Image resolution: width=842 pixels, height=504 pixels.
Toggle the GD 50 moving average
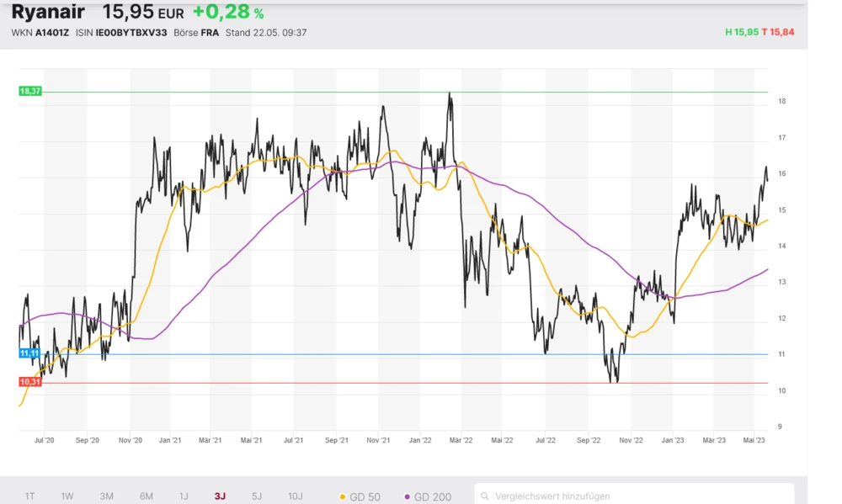(359, 496)
